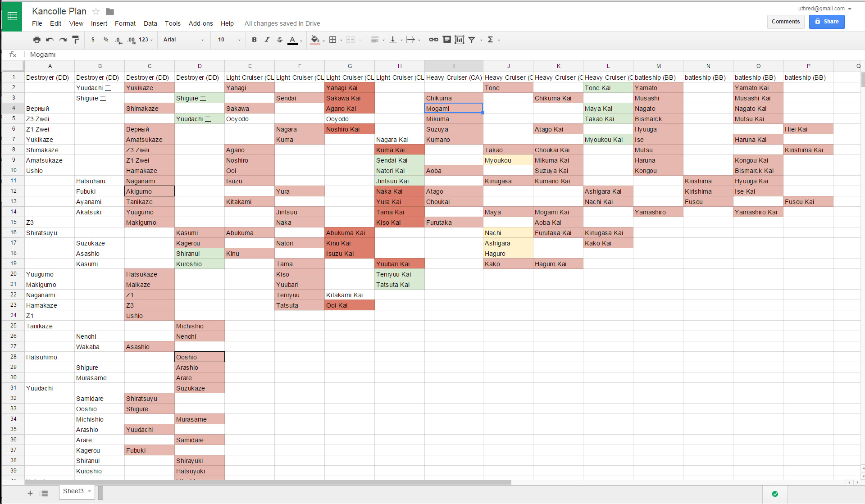Toggle bold formatting
Screen dimensions: 865x504
(254, 40)
